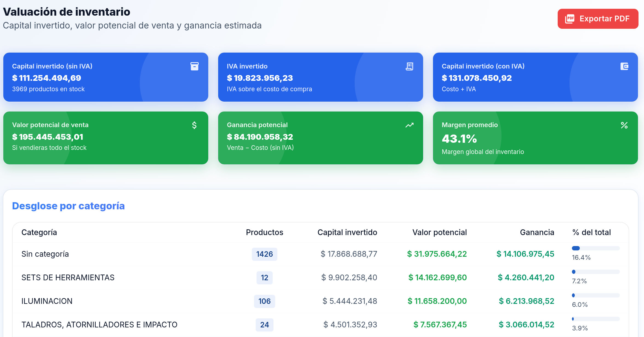Click wallet icon on Capital invertido (con IVA) card
The height and width of the screenshot is (337, 644).
pos(624,66)
